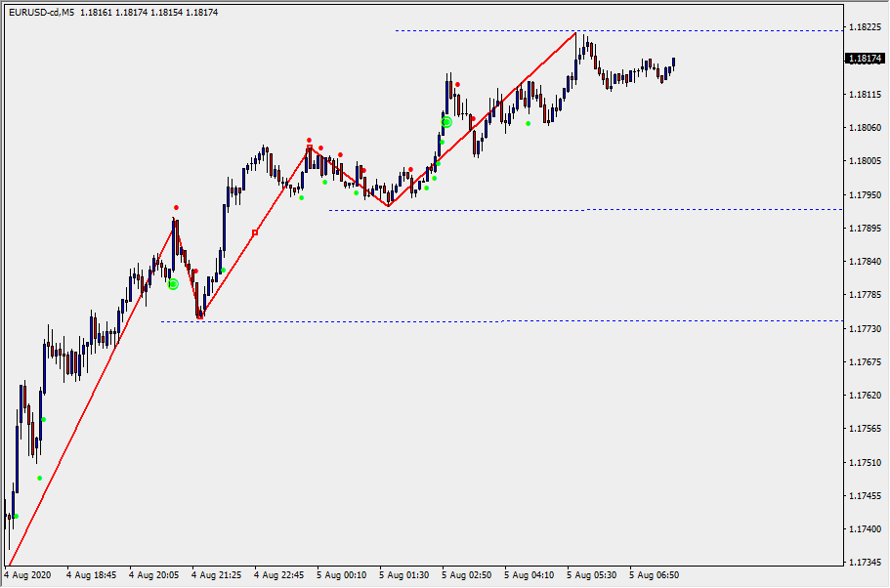Click the green circle marker near 1.17785
890x588 pixels.
click(173, 284)
